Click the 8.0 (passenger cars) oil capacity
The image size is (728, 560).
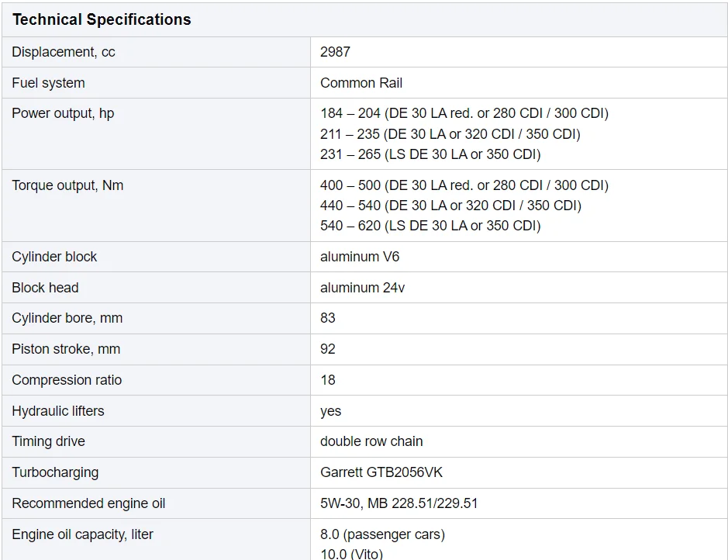coord(382,534)
